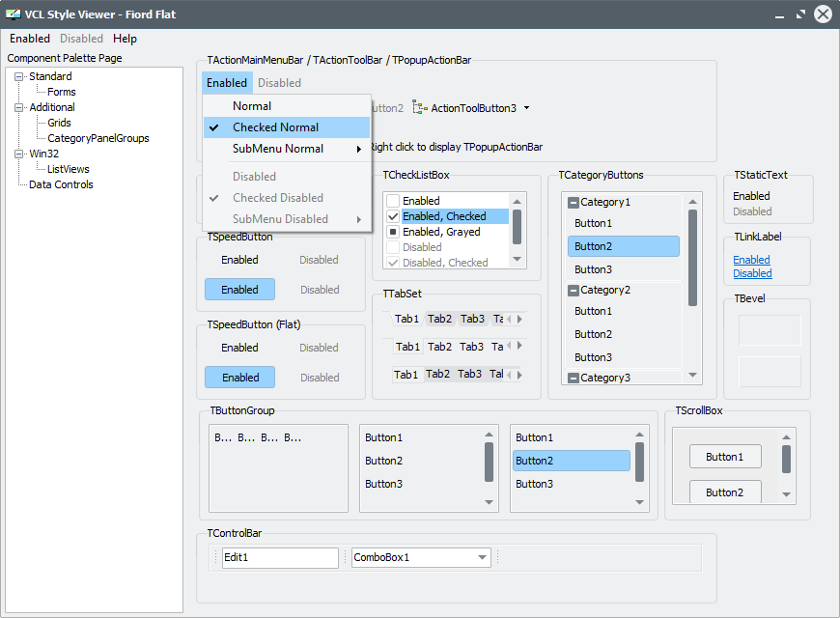Click the TTabSet top row right scroll arrow

[519, 320]
